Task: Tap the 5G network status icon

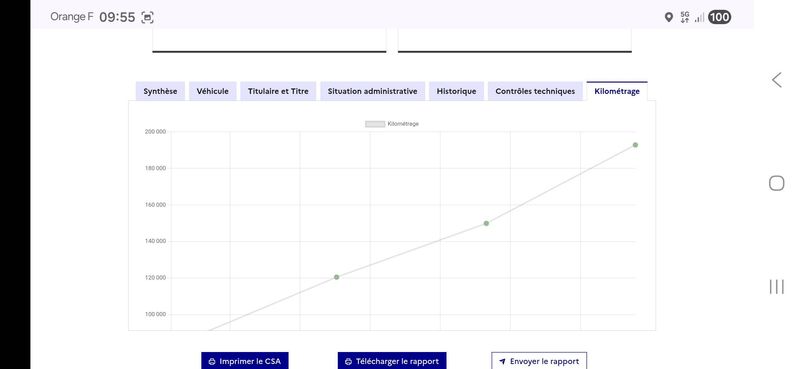Action: [685, 17]
